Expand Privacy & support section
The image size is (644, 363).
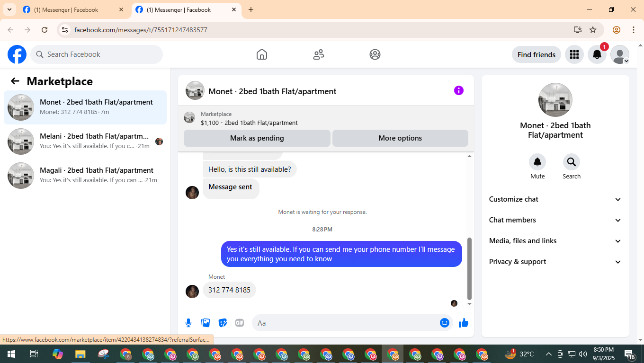tap(555, 262)
